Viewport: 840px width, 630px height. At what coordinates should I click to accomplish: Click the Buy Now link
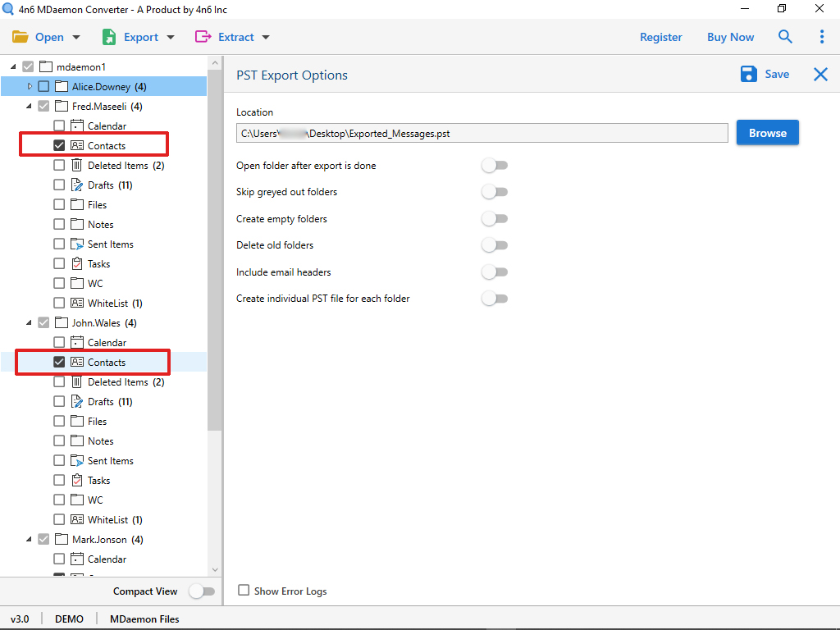click(x=730, y=37)
